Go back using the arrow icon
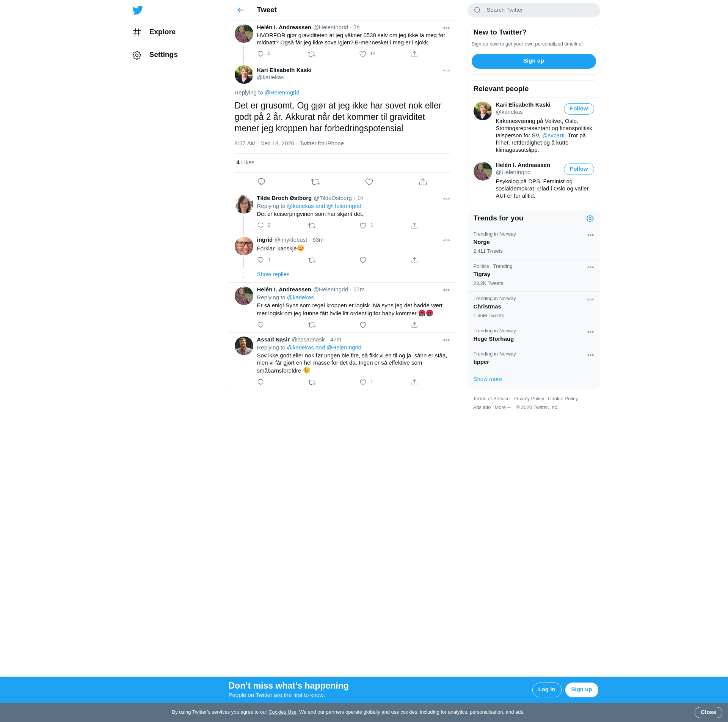The image size is (728, 722). point(240,10)
